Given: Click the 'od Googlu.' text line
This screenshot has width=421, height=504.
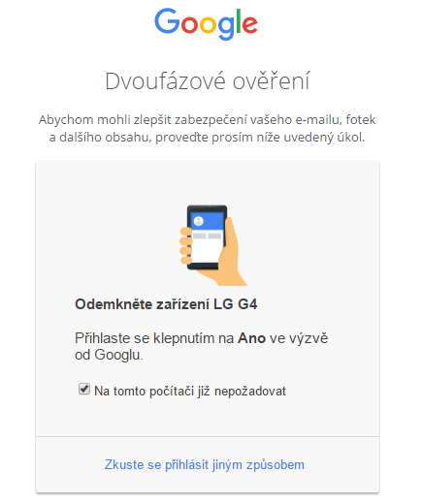Looking at the screenshot, I should [x=109, y=355].
